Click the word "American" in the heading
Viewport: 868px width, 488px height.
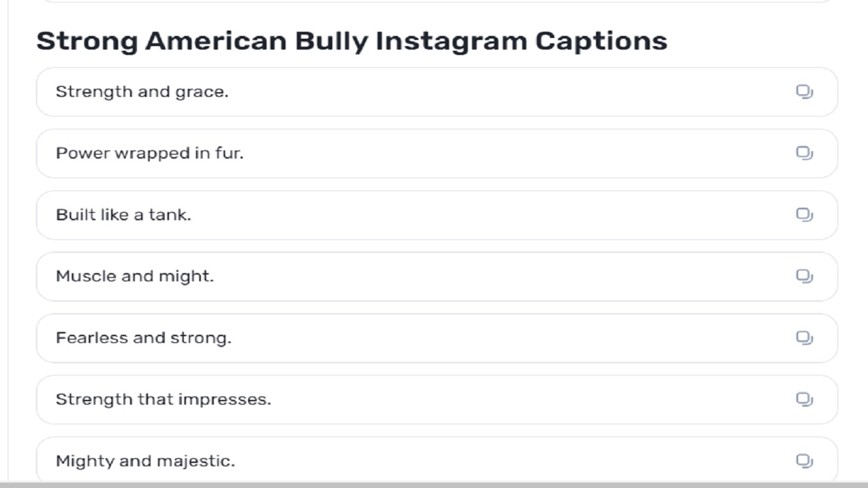pos(216,41)
